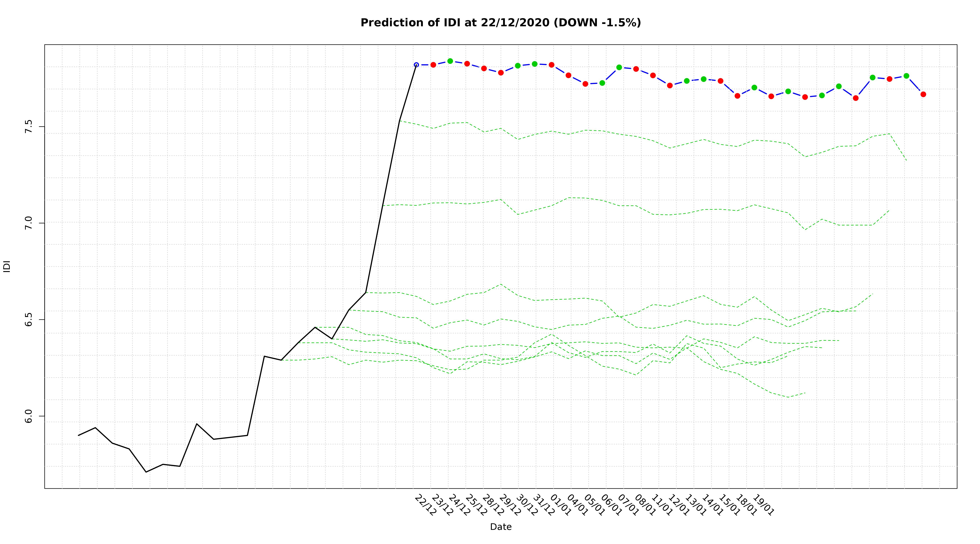The image size is (980, 544).
Task: Click the last red dot at far right
Action: [923, 94]
